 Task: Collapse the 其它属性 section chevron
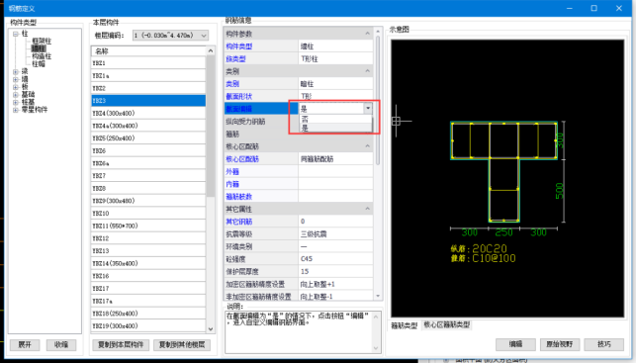[x=368, y=209]
